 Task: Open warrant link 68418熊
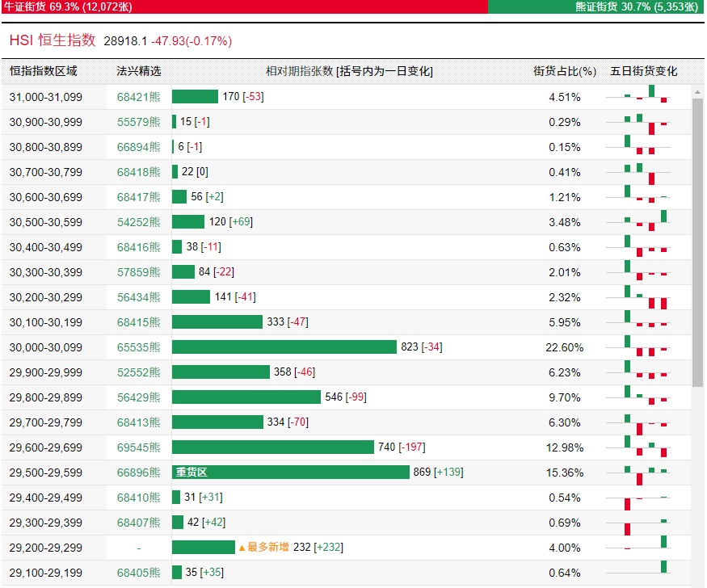coord(138,172)
